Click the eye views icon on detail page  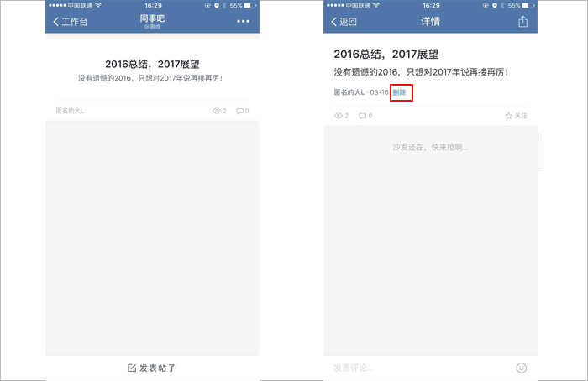tap(338, 115)
